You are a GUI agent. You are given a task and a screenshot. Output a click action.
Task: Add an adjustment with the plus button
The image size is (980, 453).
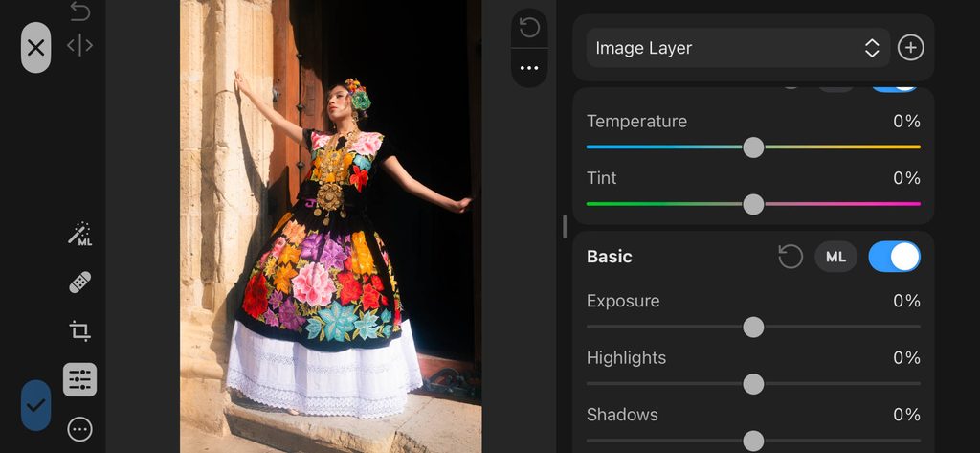(x=911, y=48)
